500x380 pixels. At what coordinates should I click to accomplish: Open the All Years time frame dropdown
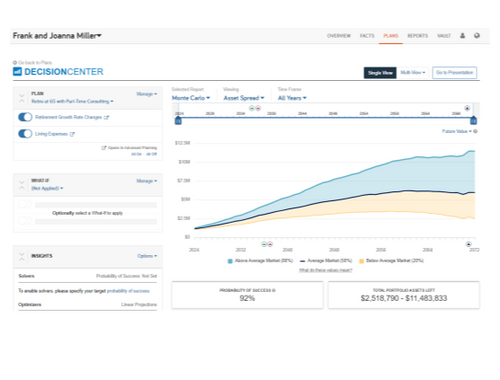coord(292,98)
